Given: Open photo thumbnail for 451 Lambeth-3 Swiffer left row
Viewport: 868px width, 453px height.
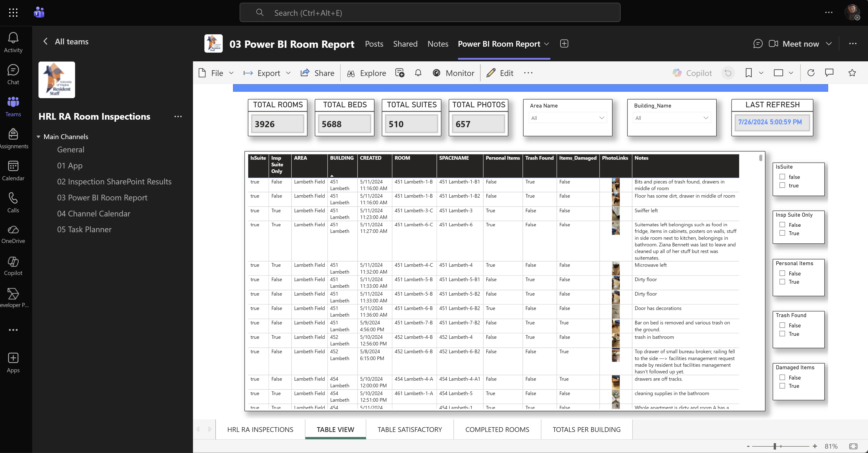Looking at the screenshot, I should point(616,214).
